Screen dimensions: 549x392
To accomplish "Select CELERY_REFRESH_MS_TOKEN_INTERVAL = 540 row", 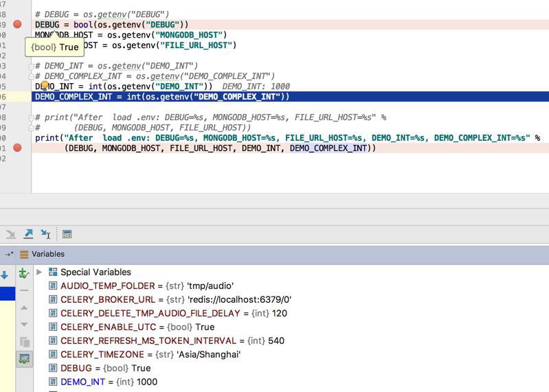I will coord(166,341).
